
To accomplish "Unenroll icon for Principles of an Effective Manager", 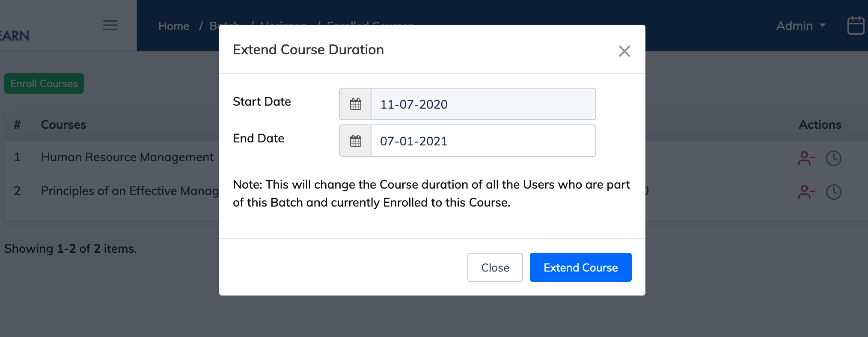I will click(x=806, y=192).
